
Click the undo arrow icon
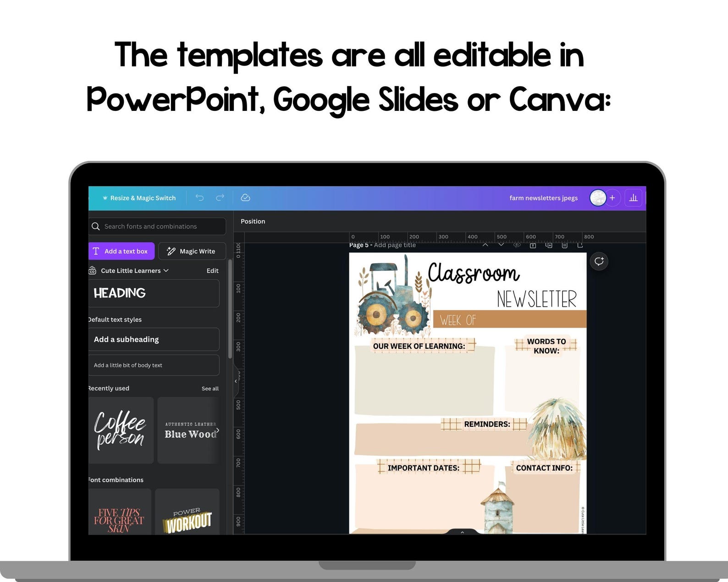click(199, 198)
